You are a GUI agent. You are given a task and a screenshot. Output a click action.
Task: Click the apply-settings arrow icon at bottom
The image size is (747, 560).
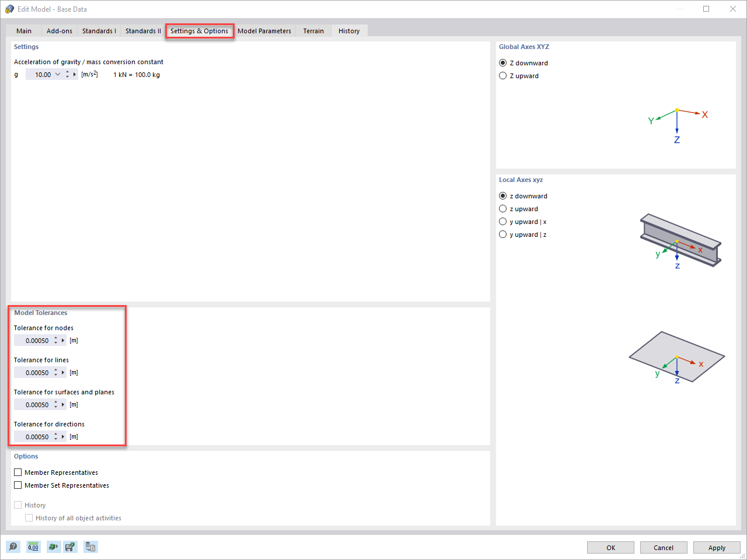click(53, 547)
